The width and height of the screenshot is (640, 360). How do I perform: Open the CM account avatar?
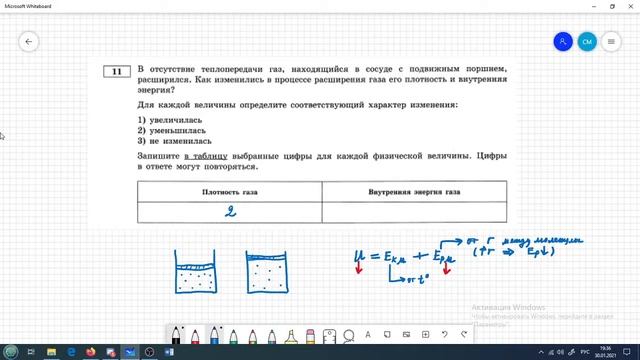pyautogui.click(x=587, y=42)
